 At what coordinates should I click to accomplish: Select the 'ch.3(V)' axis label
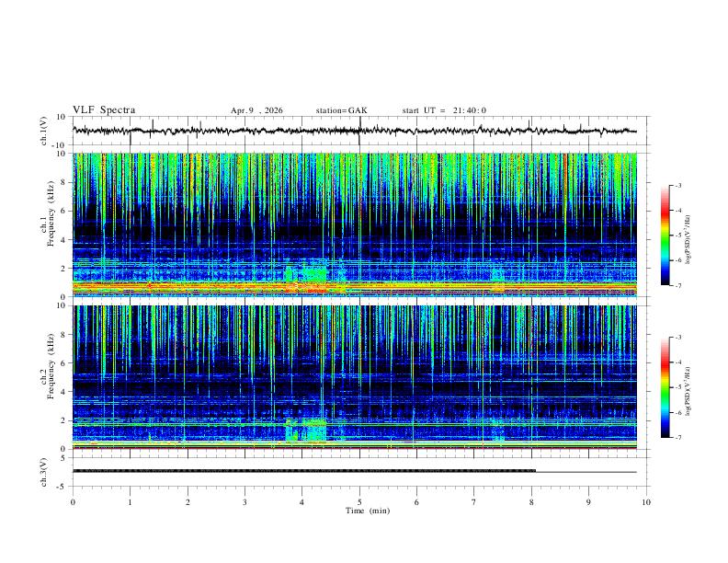tap(44, 472)
